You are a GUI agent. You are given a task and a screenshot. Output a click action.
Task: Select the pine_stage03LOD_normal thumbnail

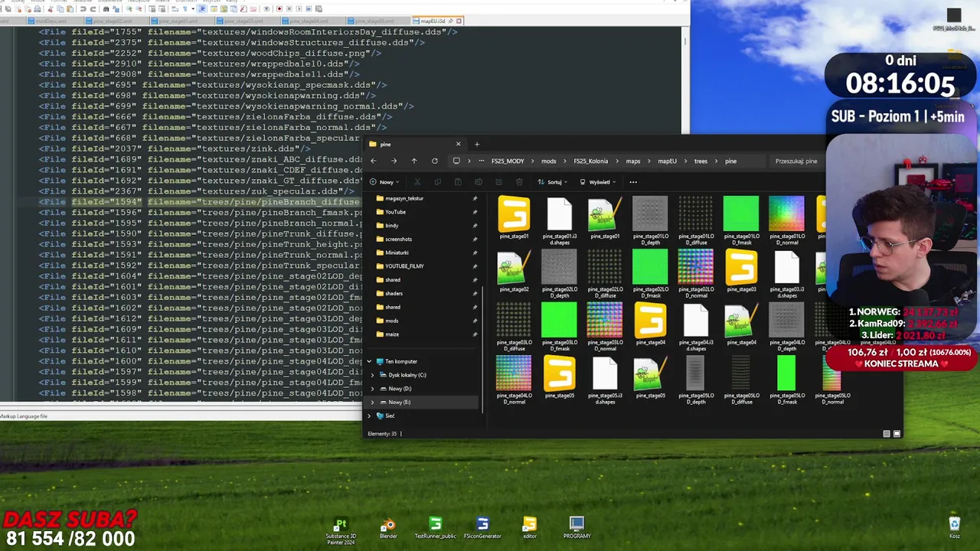pos(605,327)
